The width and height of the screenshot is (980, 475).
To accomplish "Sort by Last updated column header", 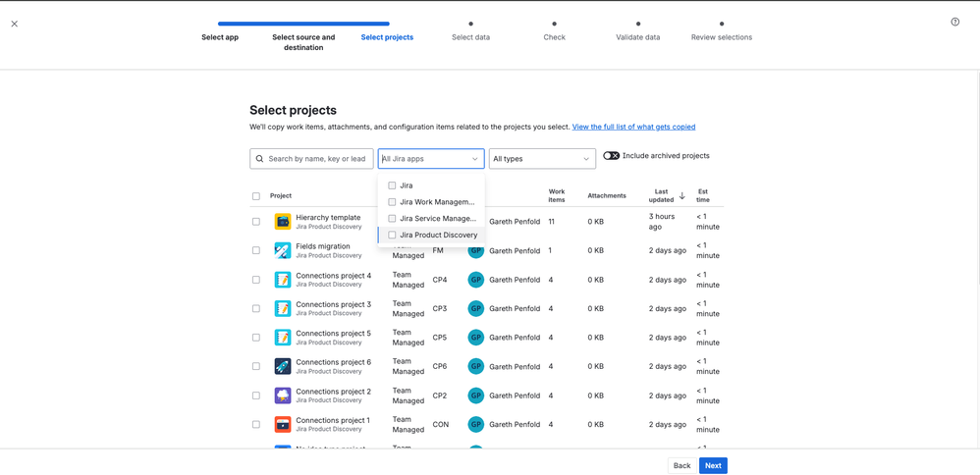I will tap(661, 195).
